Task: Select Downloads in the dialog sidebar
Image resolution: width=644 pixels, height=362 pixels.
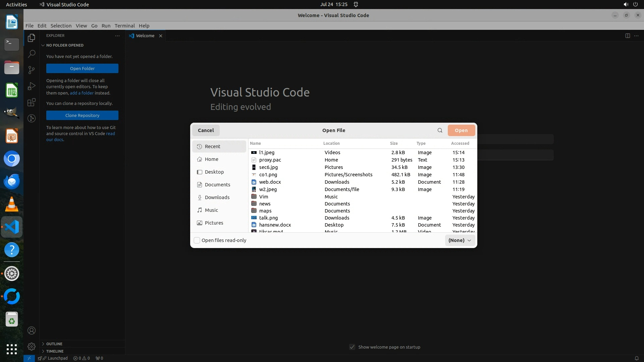Action: coord(217,197)
